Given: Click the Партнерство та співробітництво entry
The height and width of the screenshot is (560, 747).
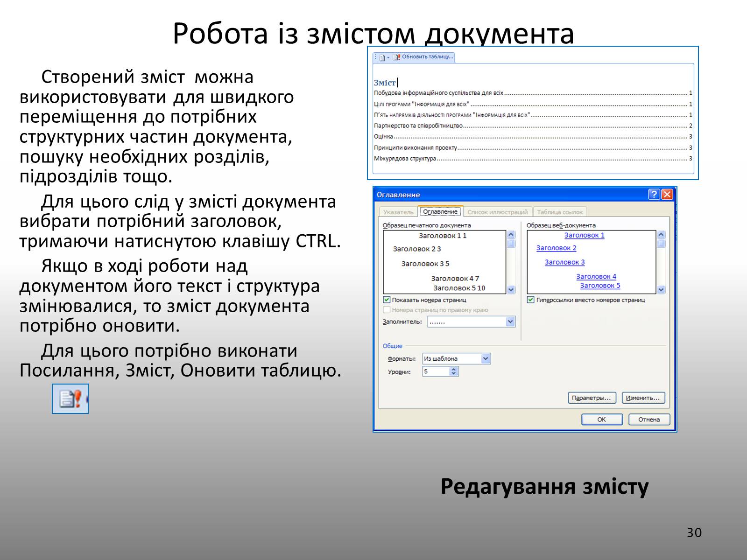Looking at the screenshot, I should pyautogui.click(x=533, y=126).
